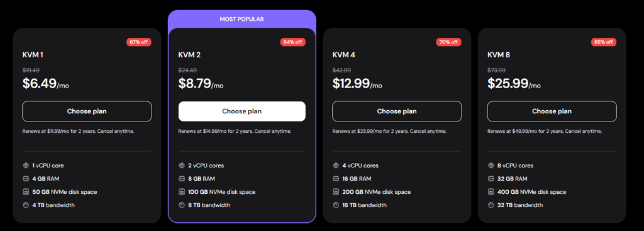Click the KVM 1 vCPU core icon
Screen dimensions: 644x231
point(26,166)
